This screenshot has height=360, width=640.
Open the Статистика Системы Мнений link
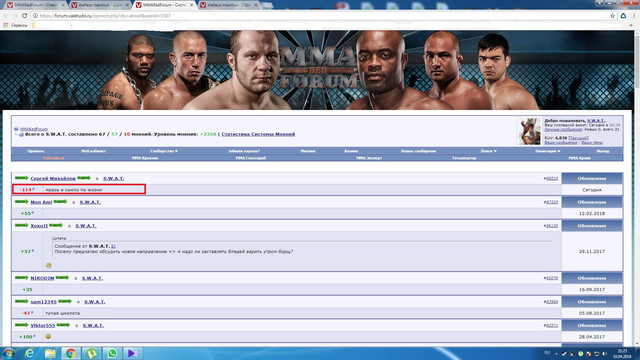pos(258,134)
